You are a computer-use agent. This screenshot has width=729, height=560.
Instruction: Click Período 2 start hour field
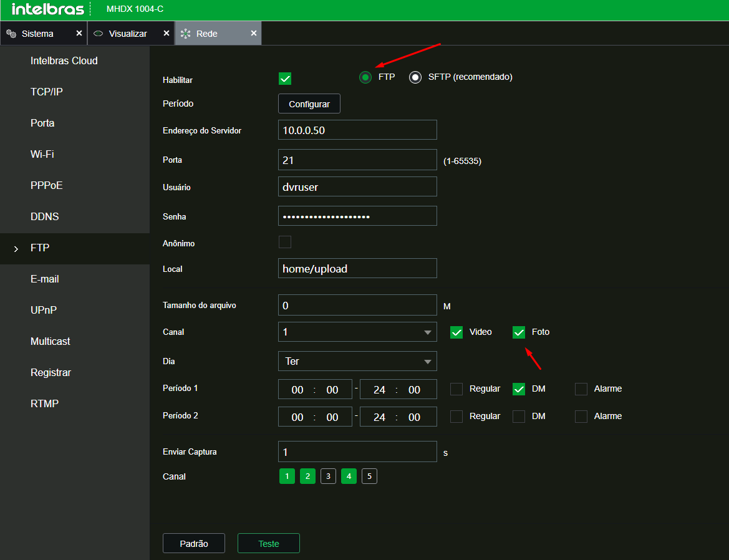[x=297, y=417]
